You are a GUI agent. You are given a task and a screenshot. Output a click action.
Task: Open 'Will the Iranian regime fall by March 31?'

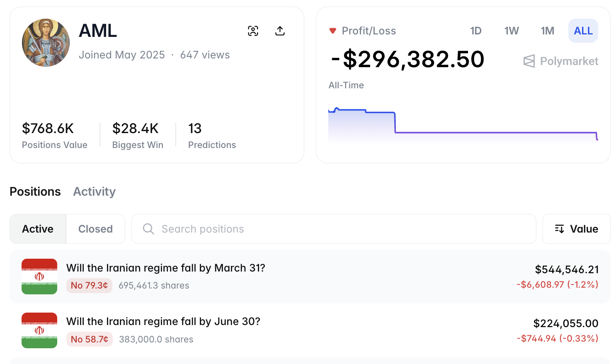point(165,268)
